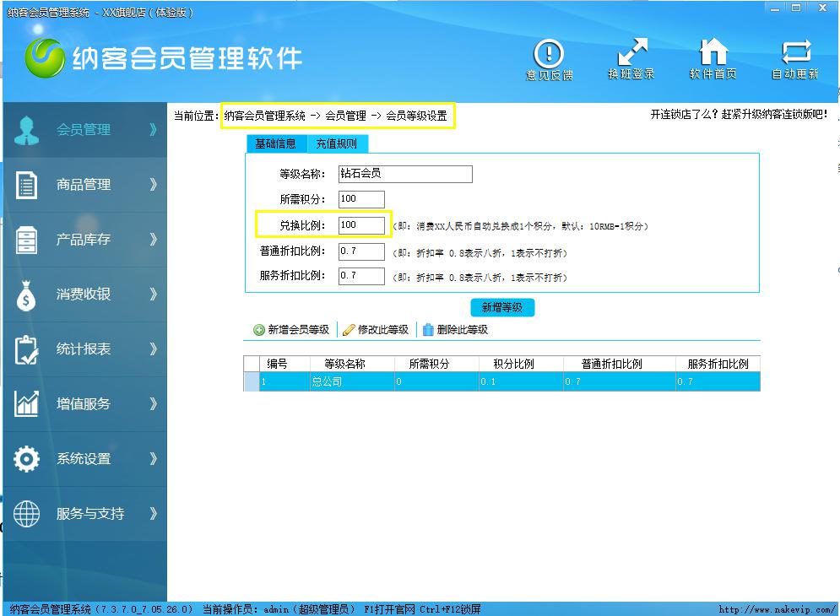Click 修改此等级 edit button
840x616 pixels.
pos(376,330)
